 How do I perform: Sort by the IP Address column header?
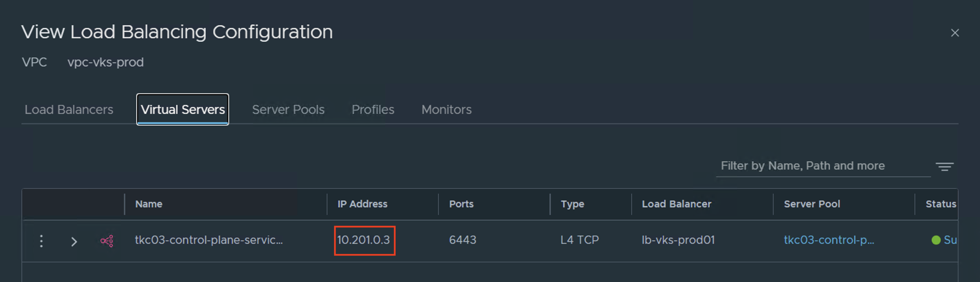pyautogui.click(x=362, y=204)
